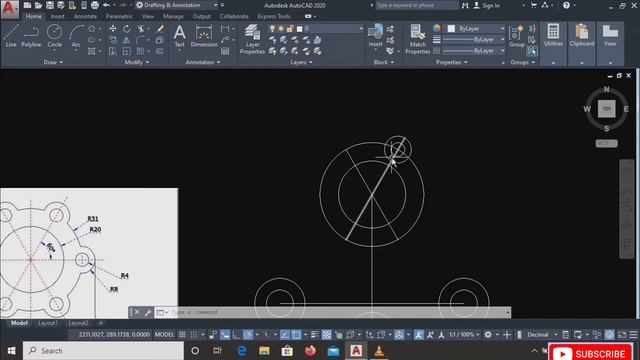Toggle snap mode in status bar
640x360 pixels.
(194, 335)
